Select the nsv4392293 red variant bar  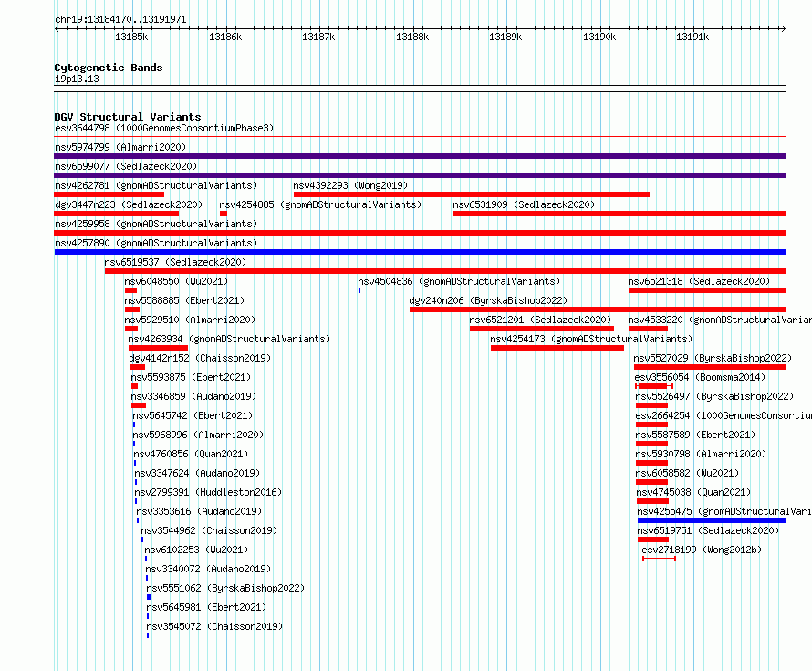click(x=472, y=194)
